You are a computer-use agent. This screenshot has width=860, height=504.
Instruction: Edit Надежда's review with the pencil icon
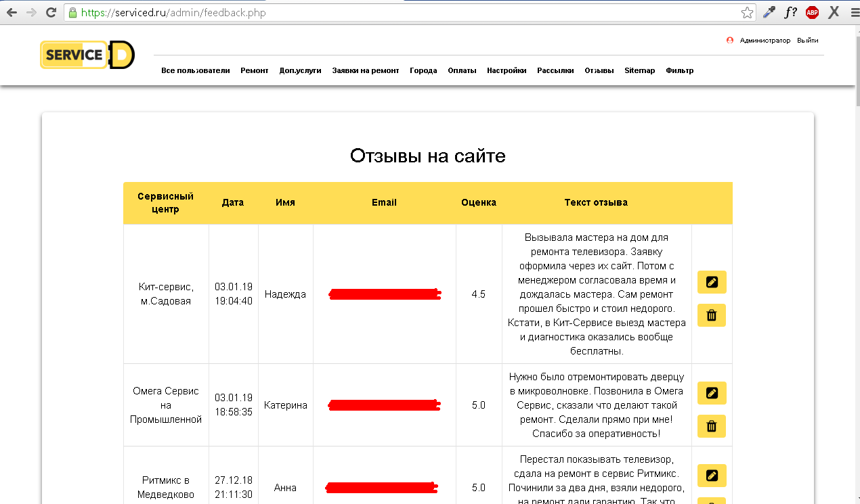click(712, 282)
